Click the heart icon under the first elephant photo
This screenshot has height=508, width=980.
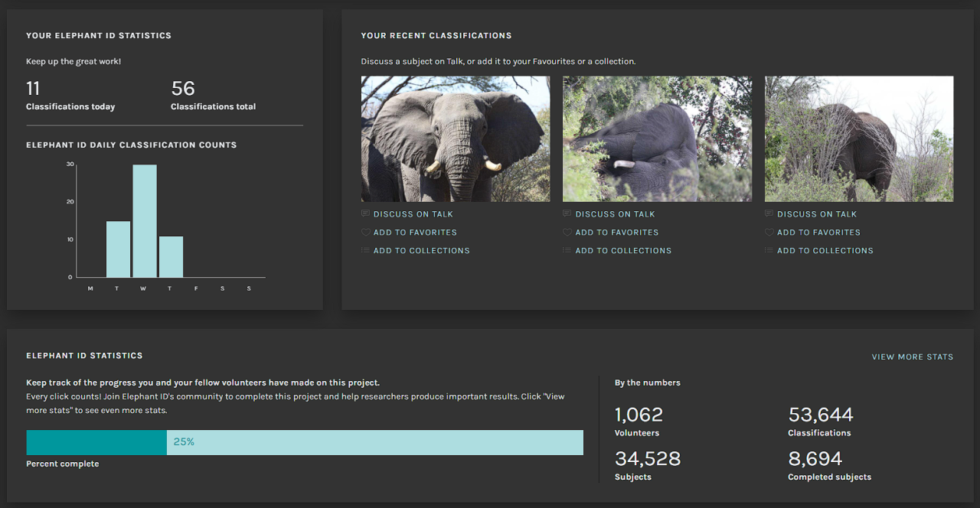coord(365,233)
